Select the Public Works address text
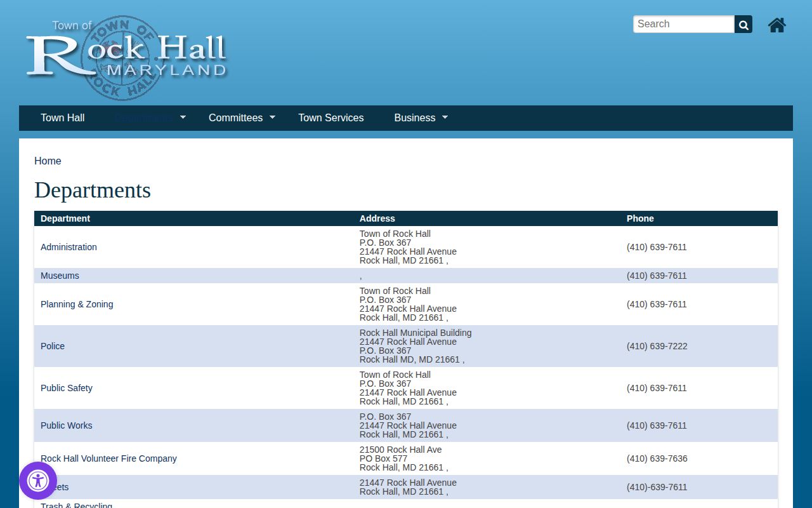The width and height of the screenshot is (812, 508). [408, 425]
